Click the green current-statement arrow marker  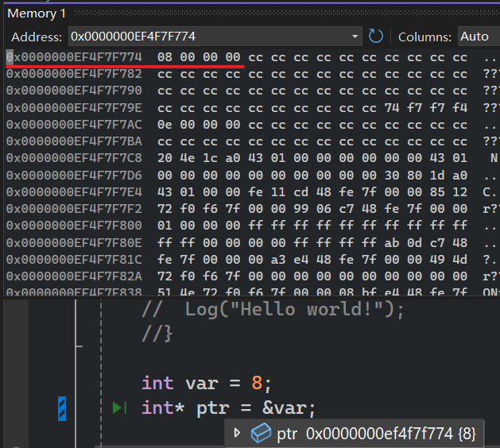(x=119, y=407)
